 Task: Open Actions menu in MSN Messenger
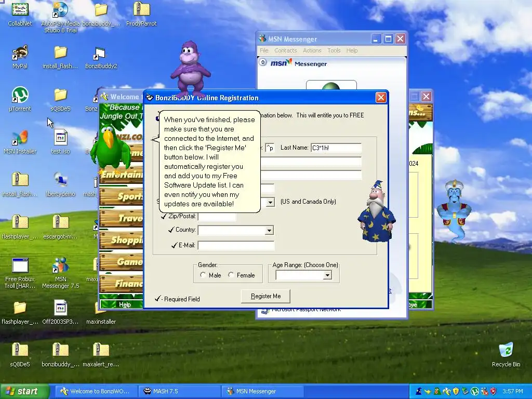312,50
